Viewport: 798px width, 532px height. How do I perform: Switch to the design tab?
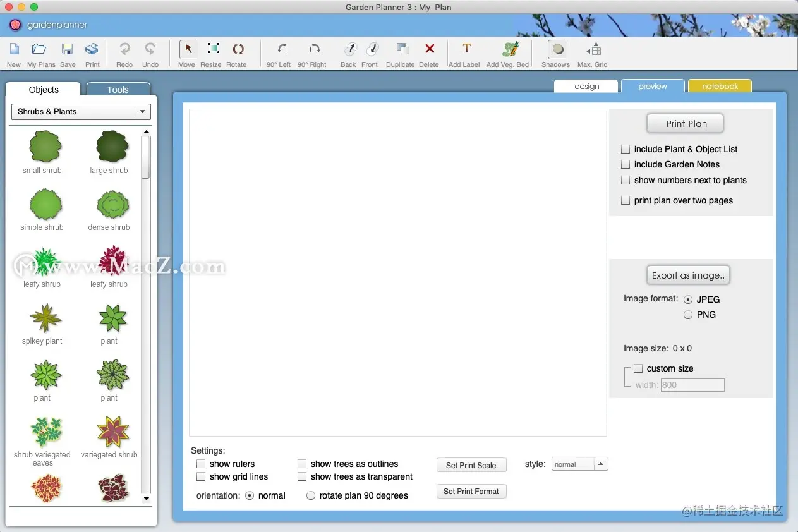pos(586,87)
